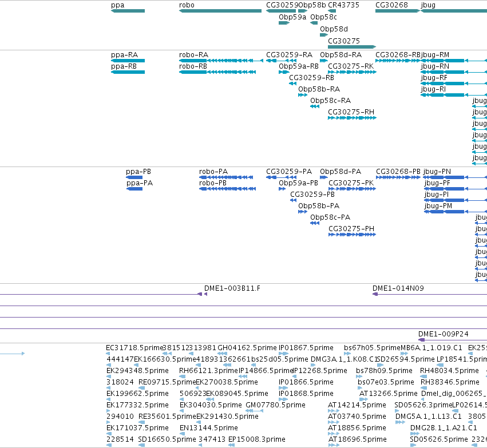Select the 'Obp59a-PB' protein label
487x448 pixels.
[x=298, y=183]
